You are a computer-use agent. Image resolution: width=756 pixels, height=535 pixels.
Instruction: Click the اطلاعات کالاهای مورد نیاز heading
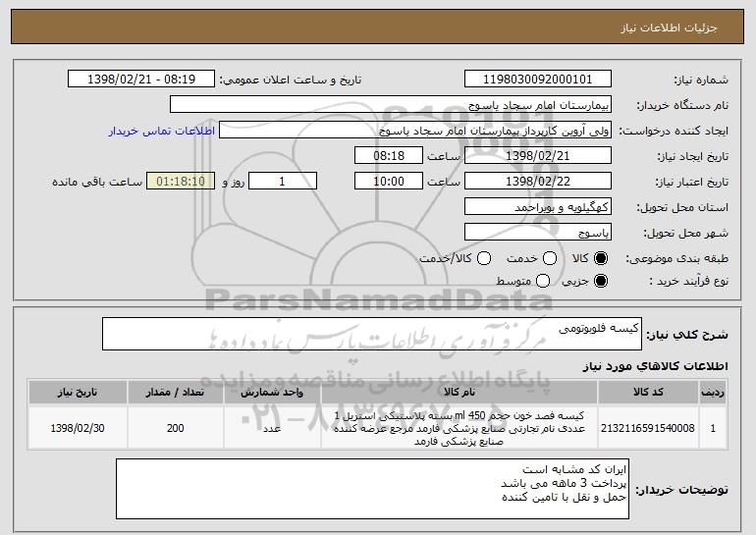655,366
